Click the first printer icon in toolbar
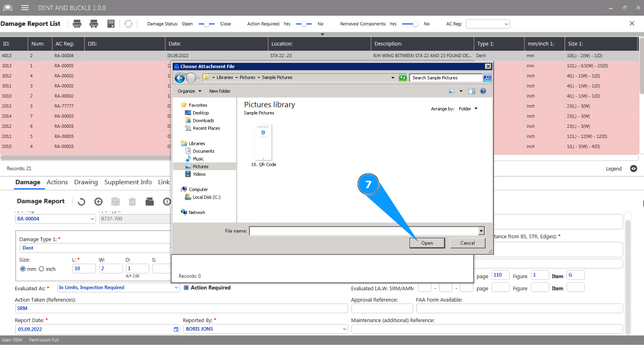 77,24
